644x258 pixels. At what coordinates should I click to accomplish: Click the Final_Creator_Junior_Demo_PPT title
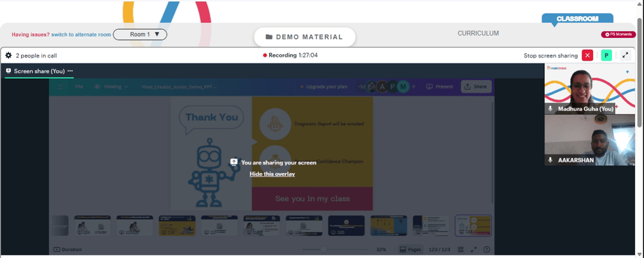tap(180, 86)
